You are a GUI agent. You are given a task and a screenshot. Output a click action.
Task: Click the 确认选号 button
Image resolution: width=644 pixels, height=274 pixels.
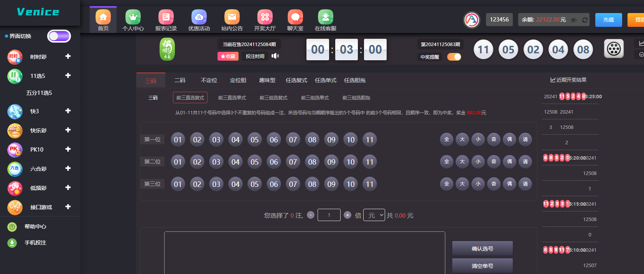pyautogui.click(x=482, y=249)
